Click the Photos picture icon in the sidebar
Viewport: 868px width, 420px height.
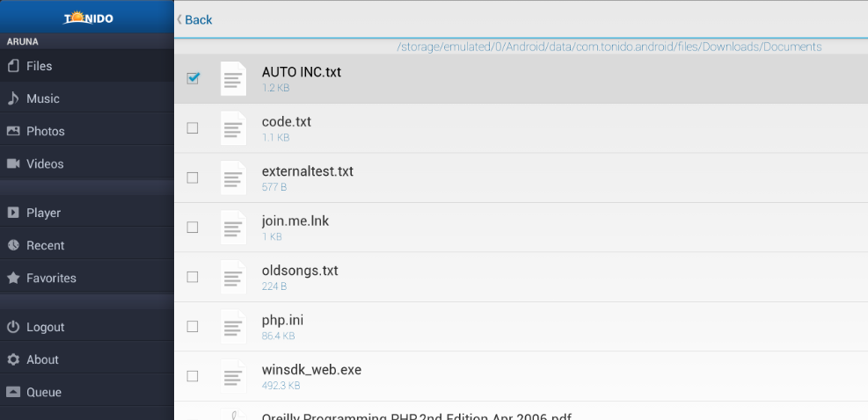tap(13, 131)
